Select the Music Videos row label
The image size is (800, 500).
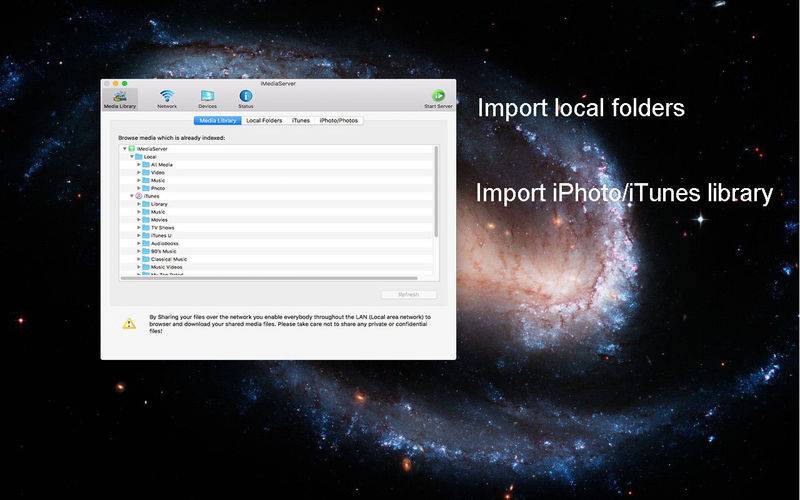point(166,267)
